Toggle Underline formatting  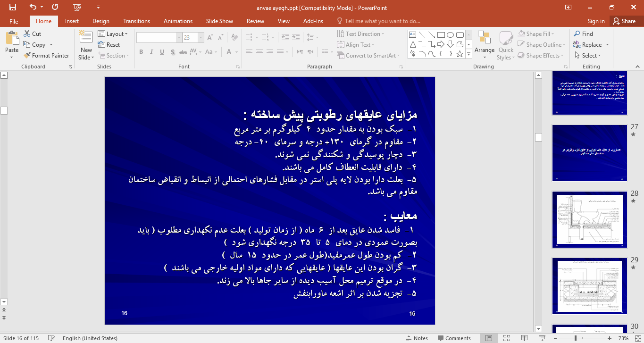click(162, 52)
